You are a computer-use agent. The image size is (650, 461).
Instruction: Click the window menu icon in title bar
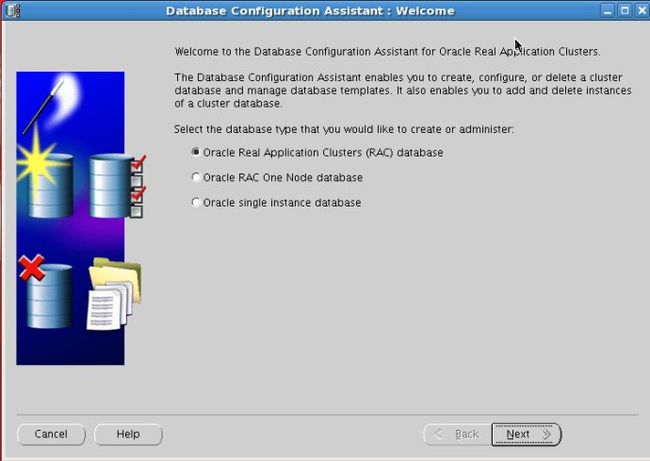tap(12, 10)
